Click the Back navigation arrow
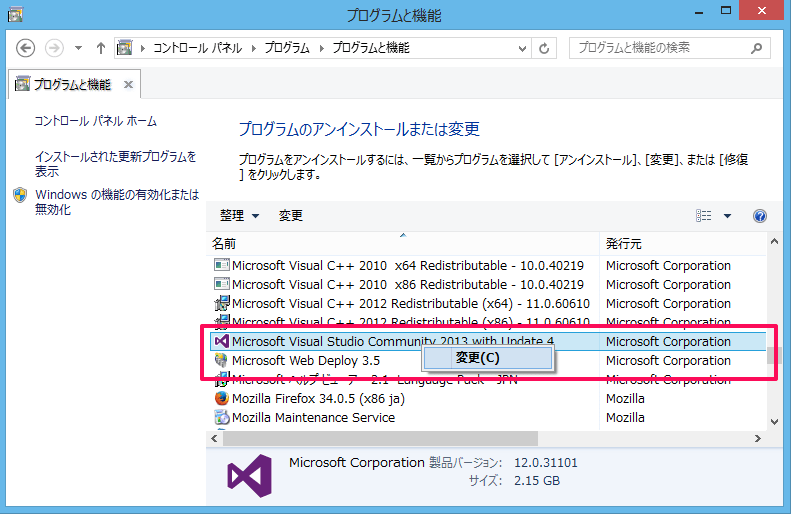 coord(25,48)
